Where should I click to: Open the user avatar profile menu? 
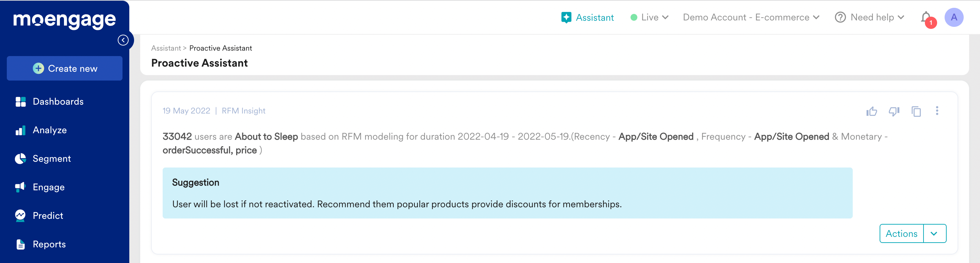(953, 17)
